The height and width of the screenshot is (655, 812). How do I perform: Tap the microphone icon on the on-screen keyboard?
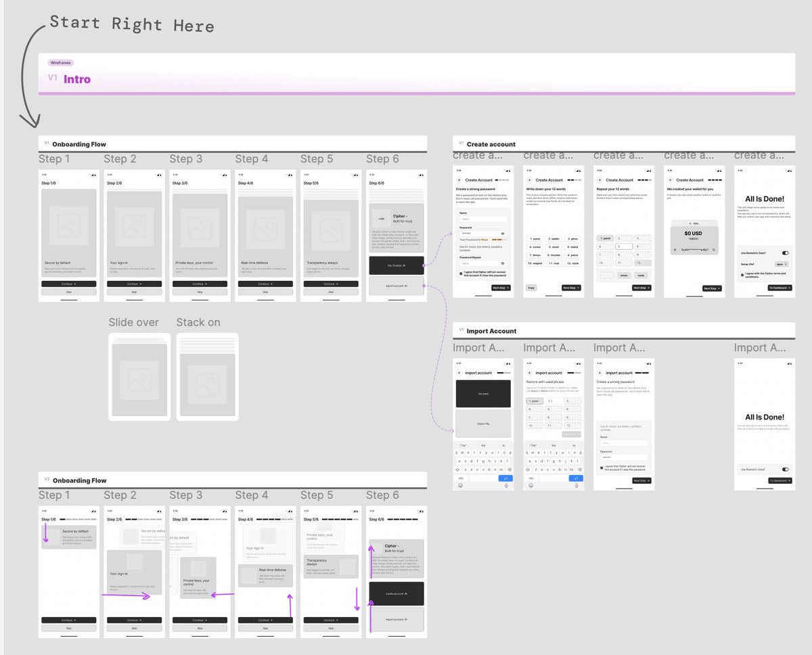(x=506, y=485)
